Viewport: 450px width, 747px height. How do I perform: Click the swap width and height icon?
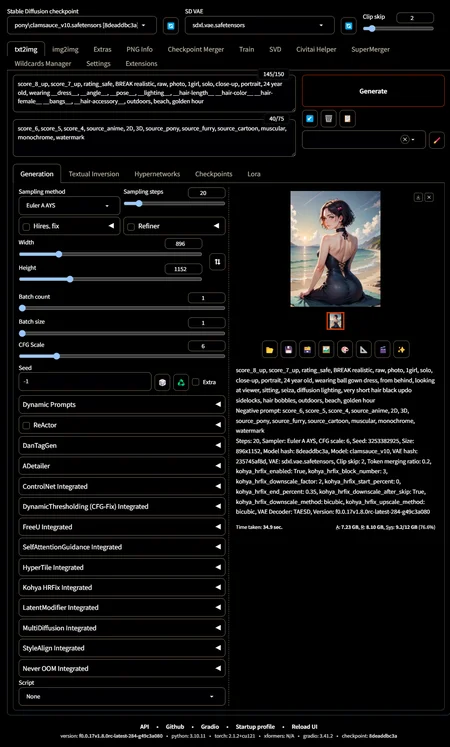218,262
